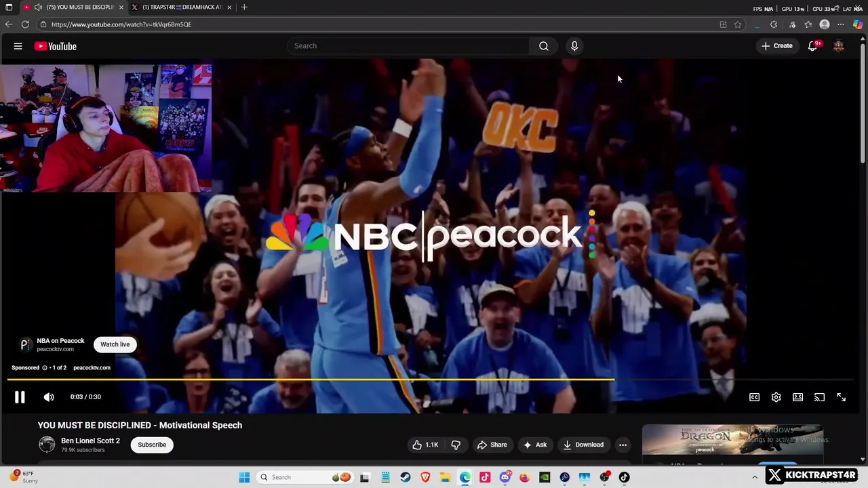Screen dimensions: 868x488
Task: Click the browser address bar URL
Action: click(x=121, y=24)
